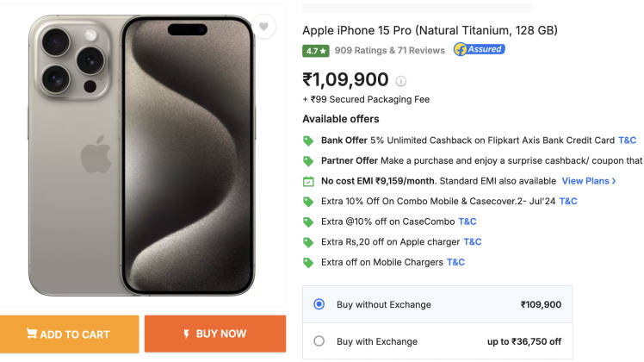Viewport: 644px width, 362px height.
Task: Click the iPhone 15 Pro product image
Action: (x=142, y=155)
